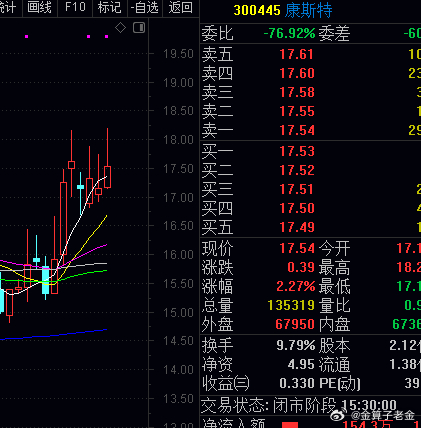Image resolution: width=421 pixels, height=428 pixels.
Task: Click the first magenta marker dot
Action: (x=26, y=36)
